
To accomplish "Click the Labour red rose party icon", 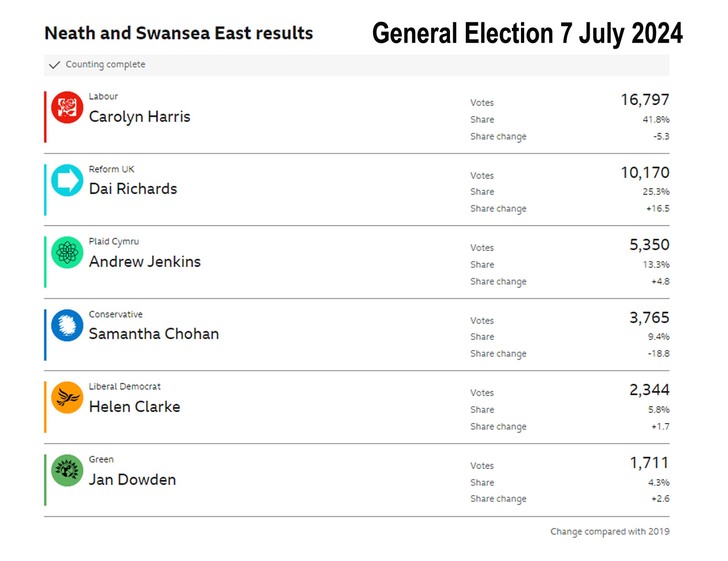I will point(67,107).
